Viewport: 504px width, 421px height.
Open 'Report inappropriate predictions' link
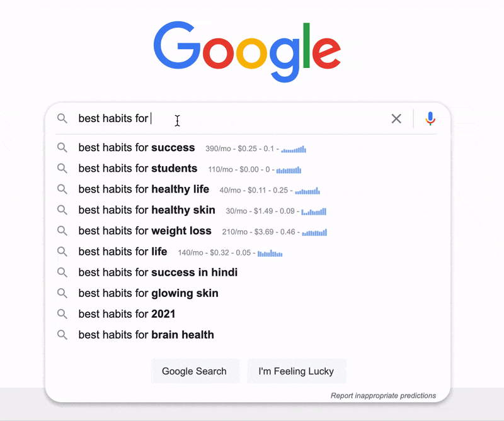click(383, 396)
